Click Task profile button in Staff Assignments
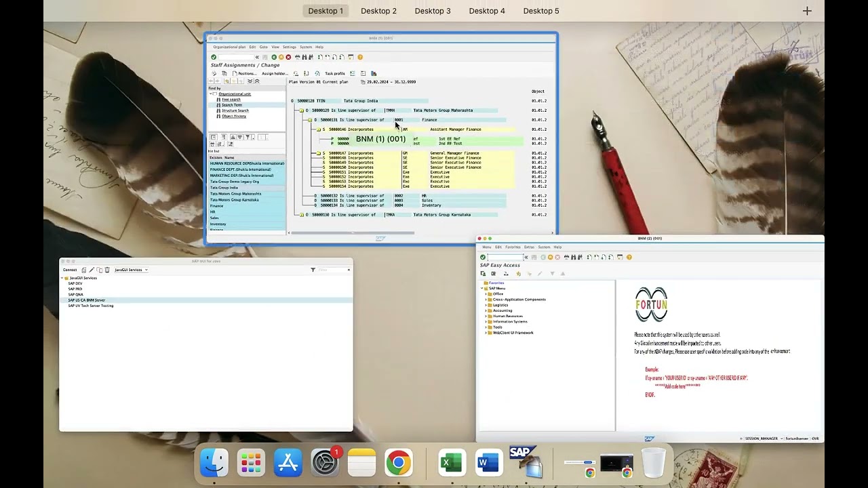The width and height of the screenshot is (868, 488). click(335, 73)
